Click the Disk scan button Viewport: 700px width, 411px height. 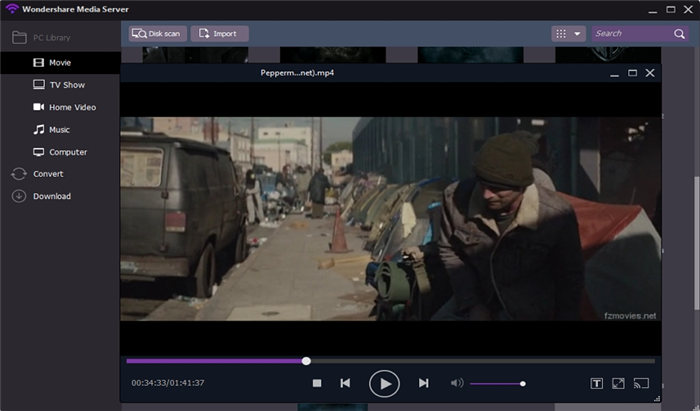(158, 33)
